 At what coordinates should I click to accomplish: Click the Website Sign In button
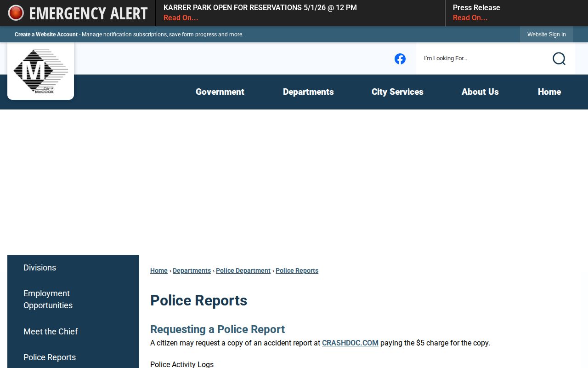coord(547,34)
